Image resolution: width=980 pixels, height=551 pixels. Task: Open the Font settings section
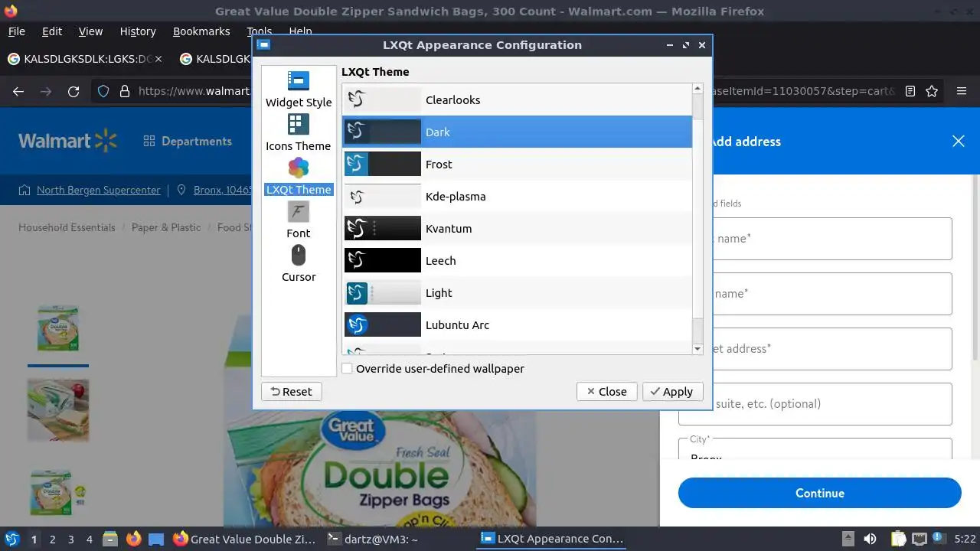[x=299, y=220]
